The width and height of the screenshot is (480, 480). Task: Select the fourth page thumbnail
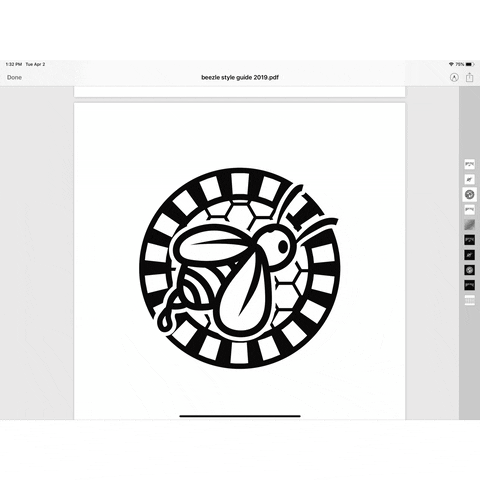coord(469,210)
